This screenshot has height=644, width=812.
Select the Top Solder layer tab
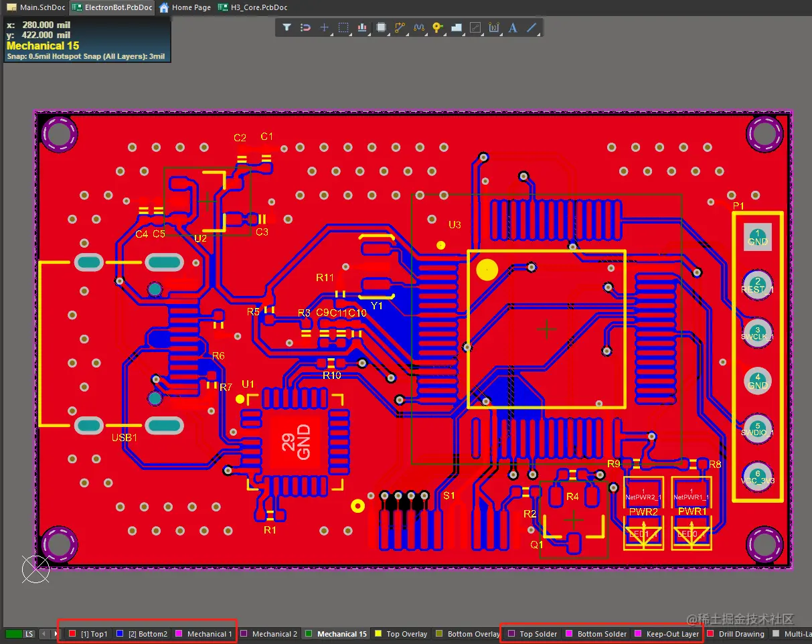532,633
